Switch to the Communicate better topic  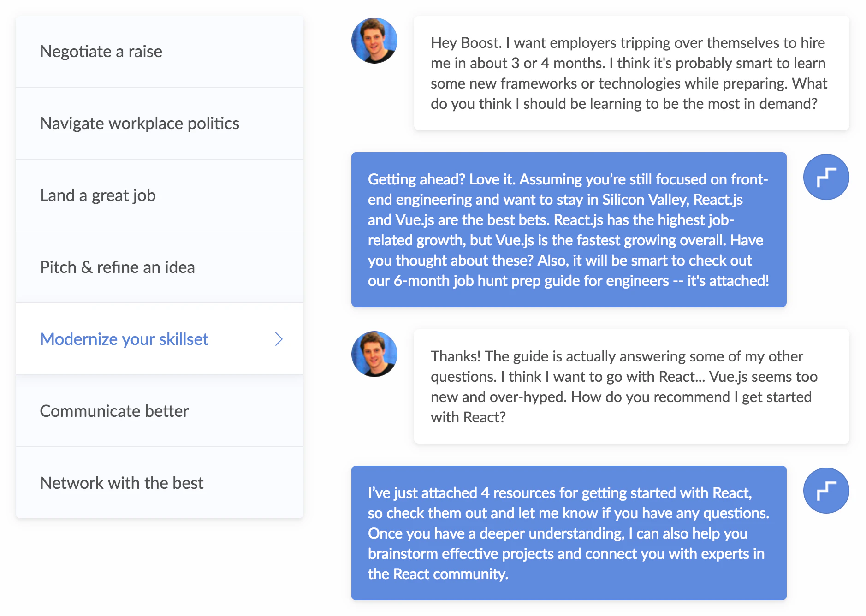point(114,411)
